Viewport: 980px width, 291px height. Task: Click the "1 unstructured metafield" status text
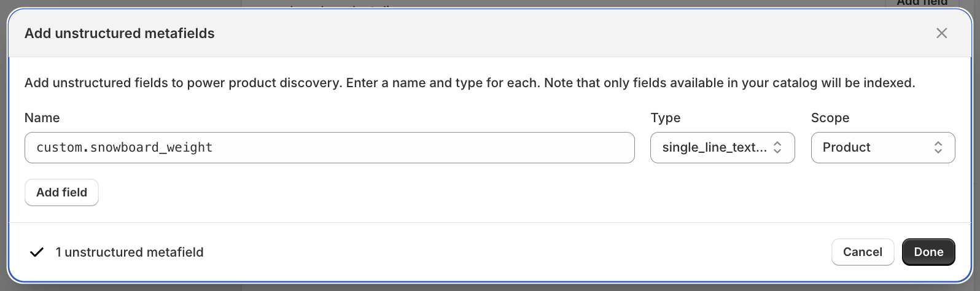pos(129,252)
